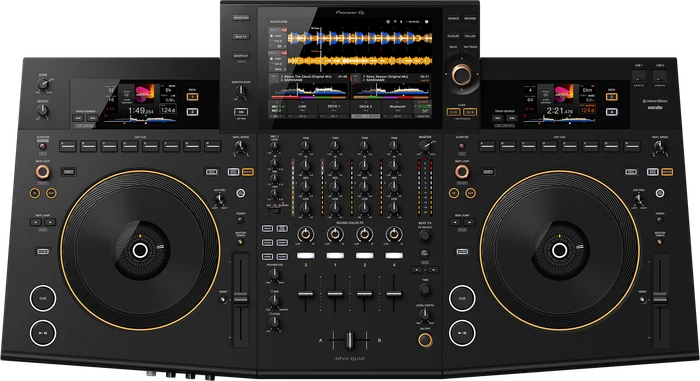
Task: Tap right deck Hot Cue pad H
Action: click(632, 146)
